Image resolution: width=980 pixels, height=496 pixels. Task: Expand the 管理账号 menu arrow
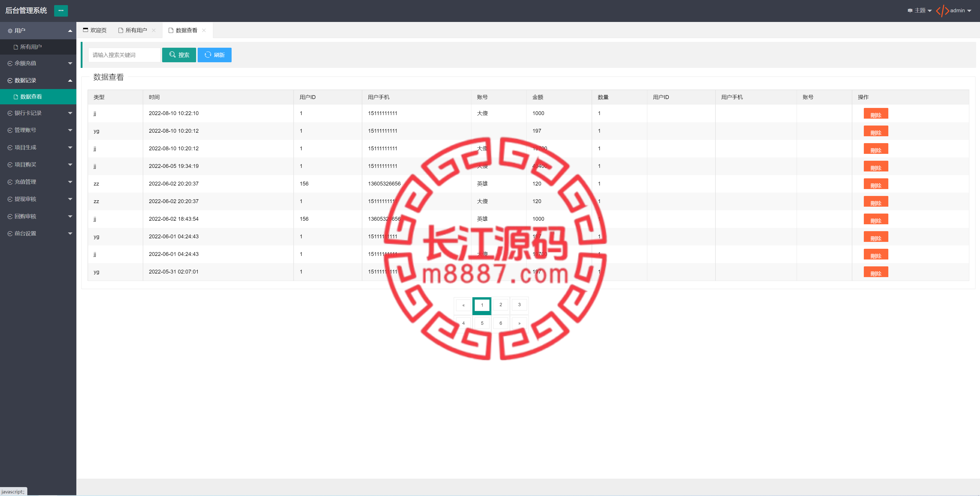(70, 130)
